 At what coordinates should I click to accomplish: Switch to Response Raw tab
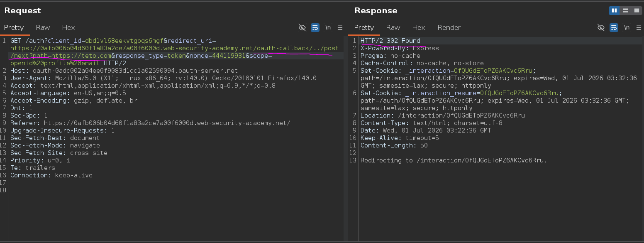pos(393,27)
